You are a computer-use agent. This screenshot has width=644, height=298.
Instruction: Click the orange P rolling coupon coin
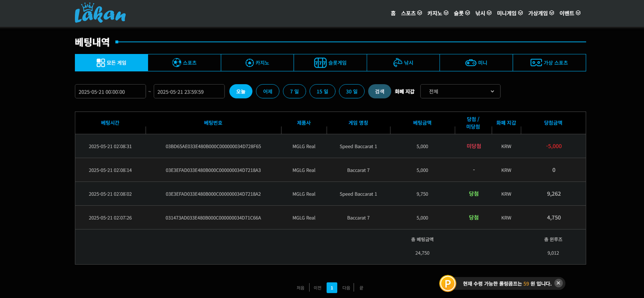point(448,284)
